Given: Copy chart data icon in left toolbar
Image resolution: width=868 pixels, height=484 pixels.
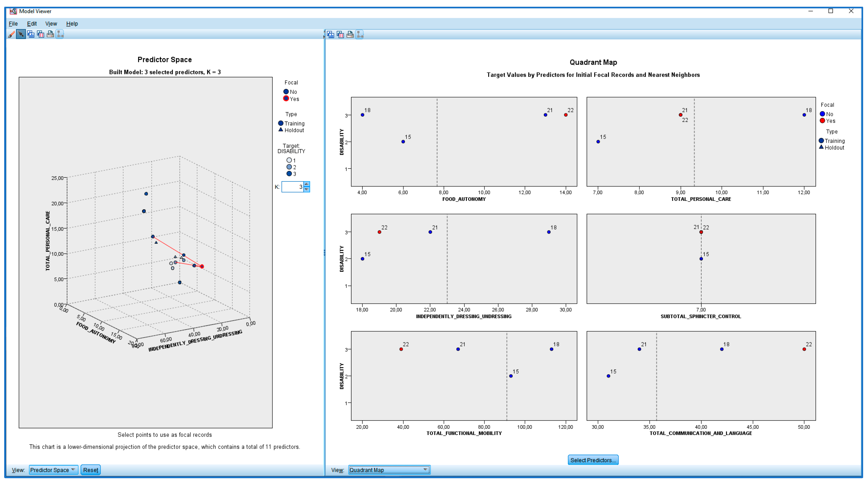Looking at the screenshot, I should [40, 34].
